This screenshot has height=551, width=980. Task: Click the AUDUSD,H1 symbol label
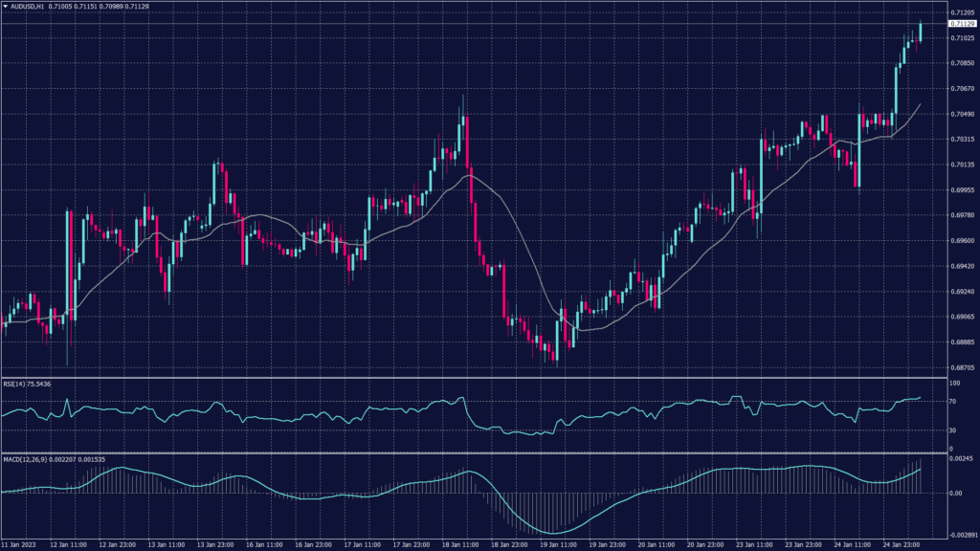(x=28, y=6)
